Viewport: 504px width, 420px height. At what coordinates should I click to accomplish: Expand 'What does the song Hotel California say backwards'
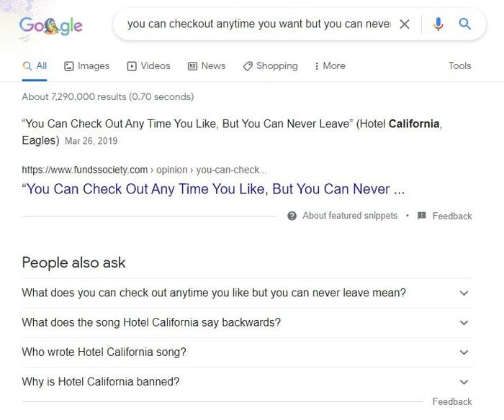click(x=247, y=322)
